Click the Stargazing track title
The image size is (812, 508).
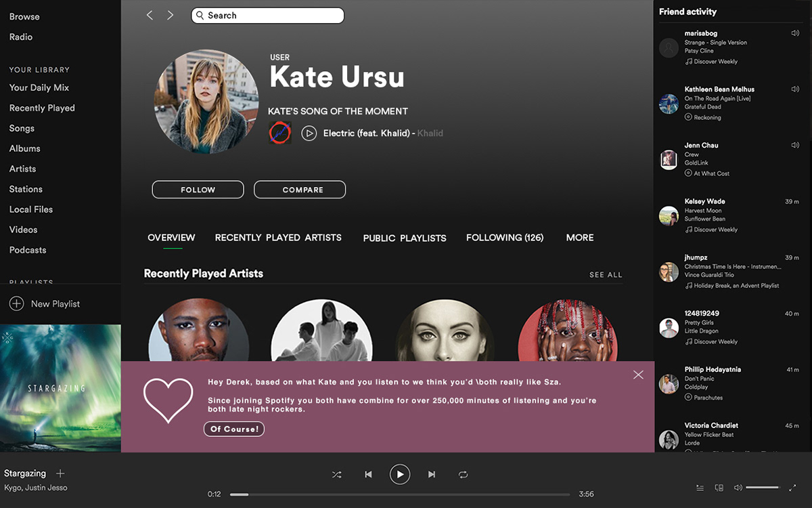click(25, 473)
